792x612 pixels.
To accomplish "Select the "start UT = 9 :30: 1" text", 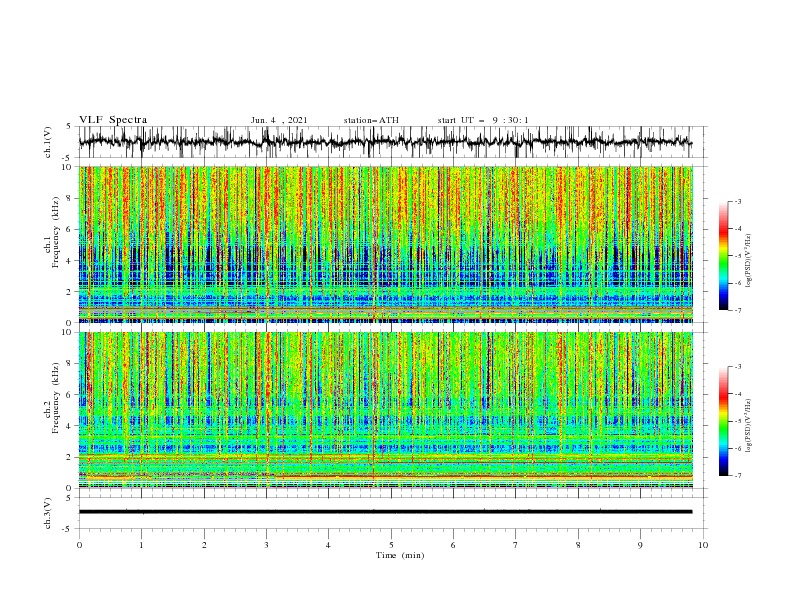I will (x=482, y=120).
